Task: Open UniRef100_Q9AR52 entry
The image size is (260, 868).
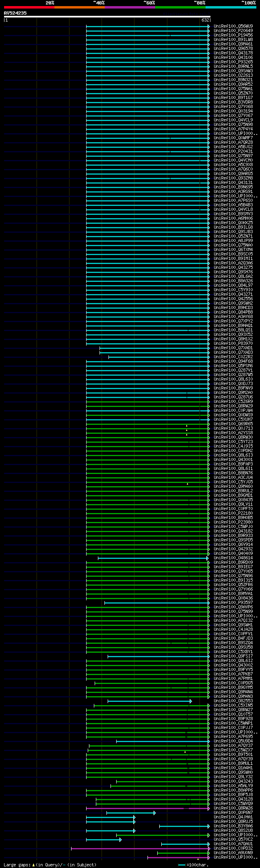Action: point(233,84)
